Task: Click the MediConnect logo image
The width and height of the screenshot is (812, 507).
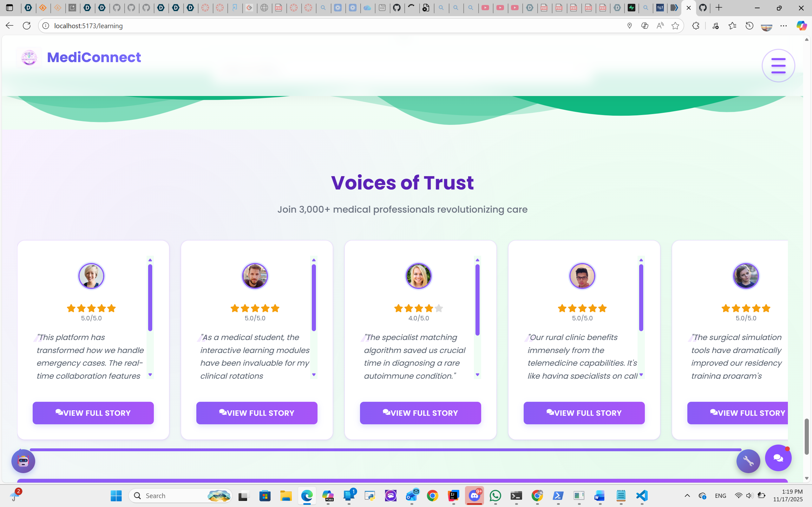Action: click(x=29, y=58)
